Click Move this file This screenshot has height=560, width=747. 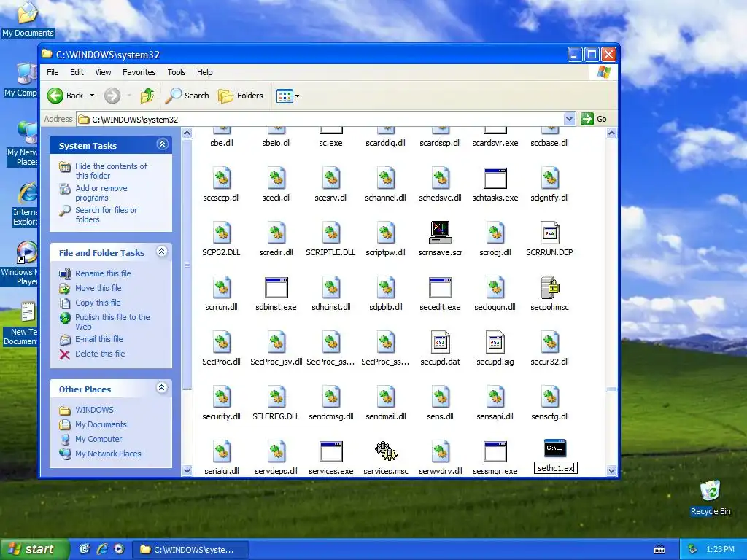98,288
